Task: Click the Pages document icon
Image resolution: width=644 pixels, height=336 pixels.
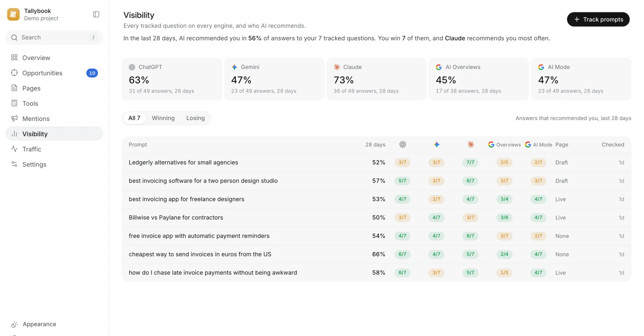Action: pos(14,88)
